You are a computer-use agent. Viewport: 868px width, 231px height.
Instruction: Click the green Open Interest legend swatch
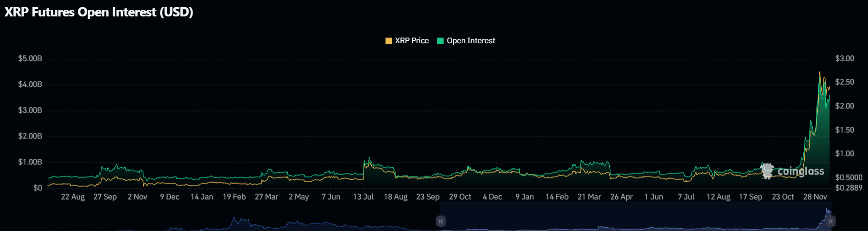[440, 41]
